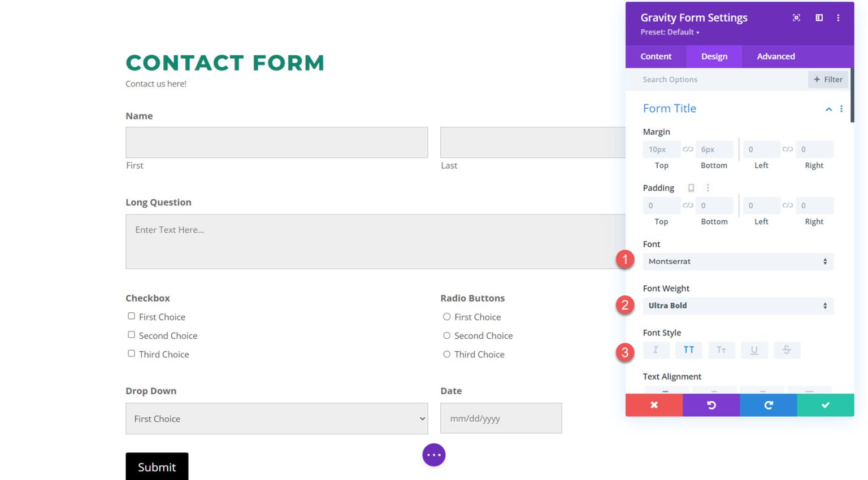868x480 pixels.
Task: Apply strikethrough font style
Action: 787,350
